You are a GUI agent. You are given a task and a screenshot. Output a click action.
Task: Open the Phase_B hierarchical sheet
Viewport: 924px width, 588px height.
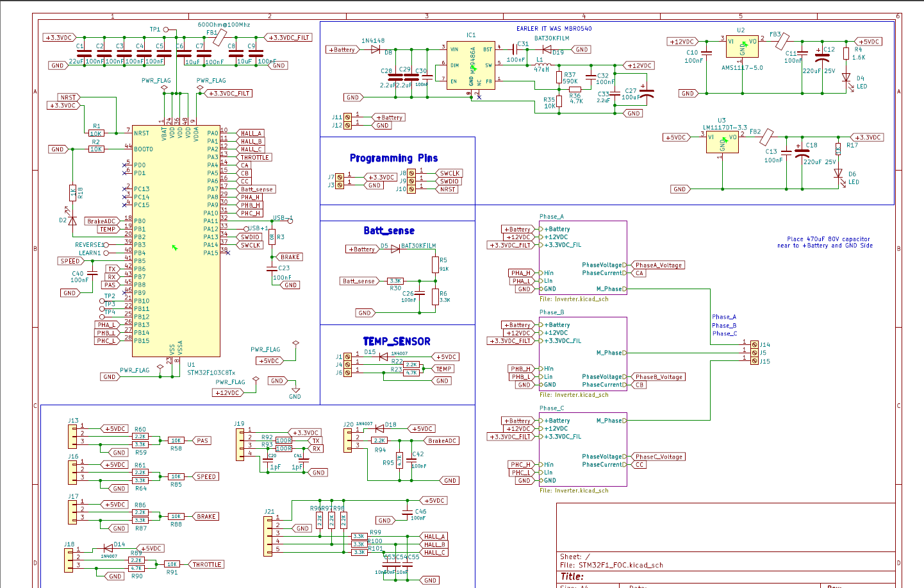583,353
